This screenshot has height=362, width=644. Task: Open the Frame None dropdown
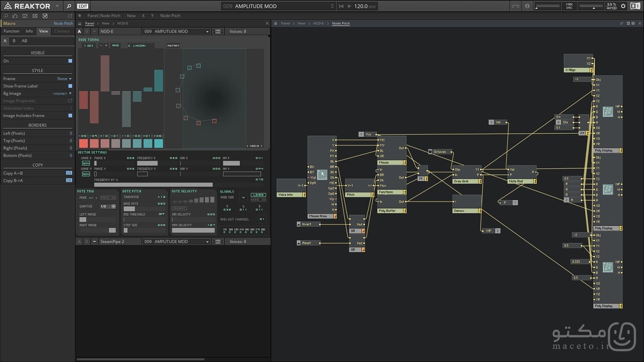tap(64, 79)
